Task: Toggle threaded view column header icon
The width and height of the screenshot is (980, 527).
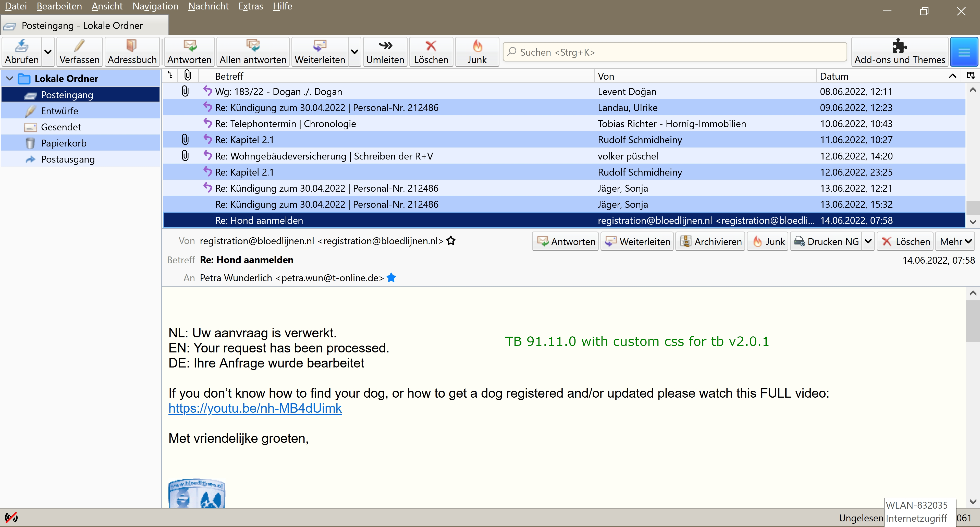Action: pyautogui.click(x=170, y=76)
